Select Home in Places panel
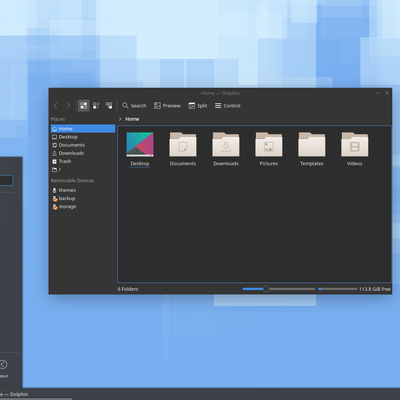The height and width of the screenshot is (400, 400). (83, 129)
